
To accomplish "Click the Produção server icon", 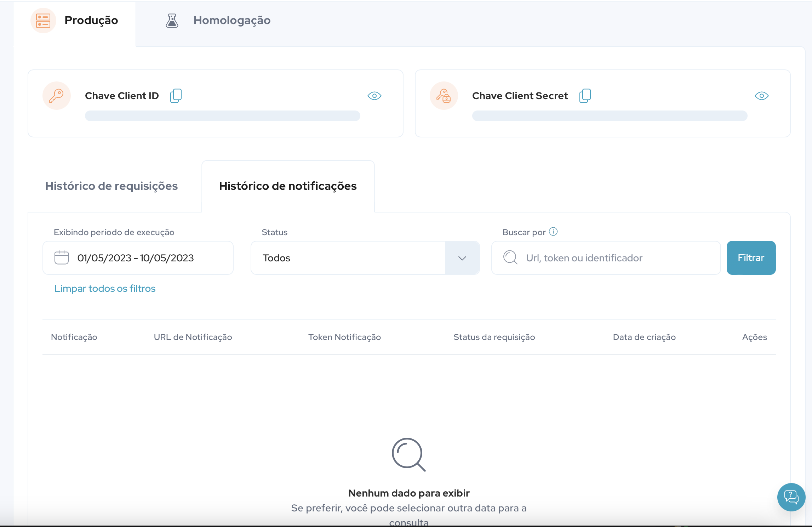I will tap(43, 21).
